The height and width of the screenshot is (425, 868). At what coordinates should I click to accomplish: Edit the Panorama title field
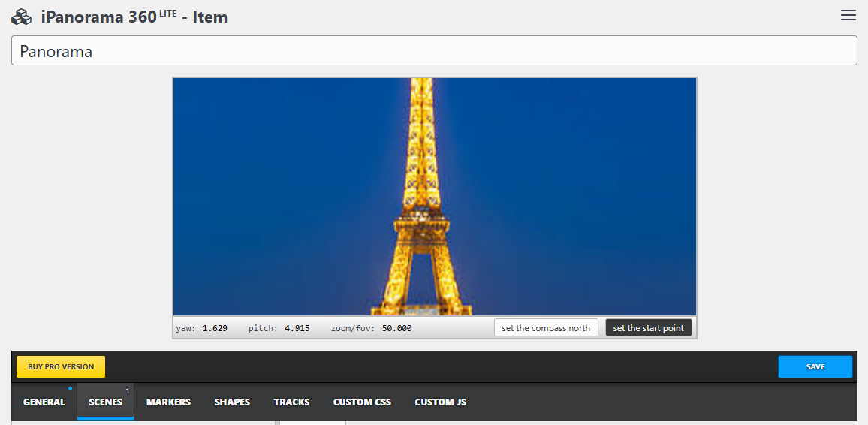coord(434,50)
